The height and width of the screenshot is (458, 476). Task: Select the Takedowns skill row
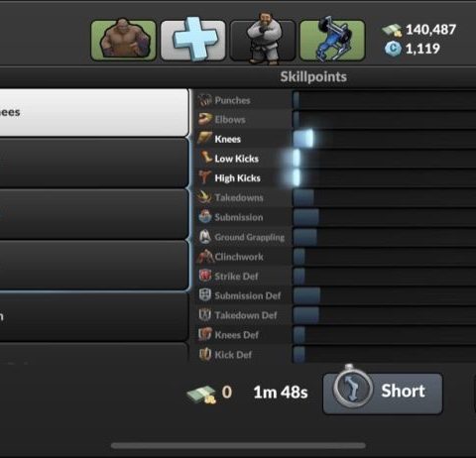tap(335, 197)
